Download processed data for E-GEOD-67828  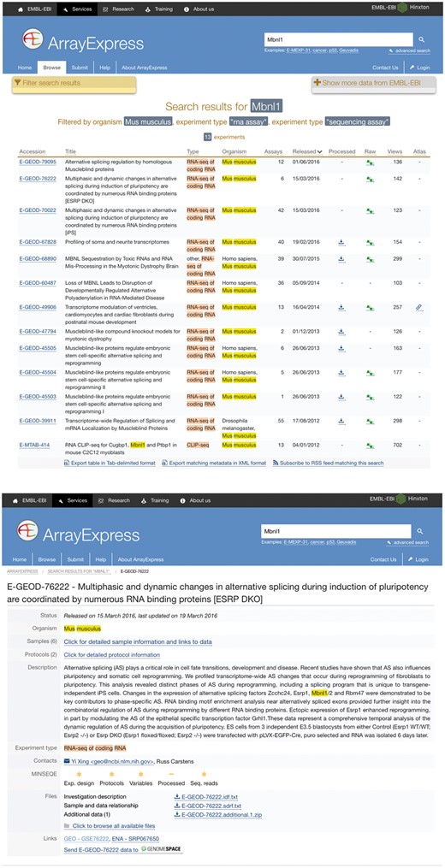[x=341, y=243]
